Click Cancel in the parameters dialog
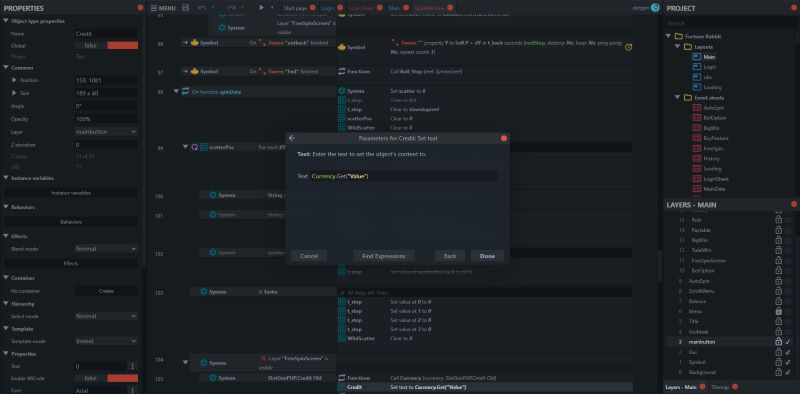The width and height of the screenshot is (800, 394). tap(309, 256)
